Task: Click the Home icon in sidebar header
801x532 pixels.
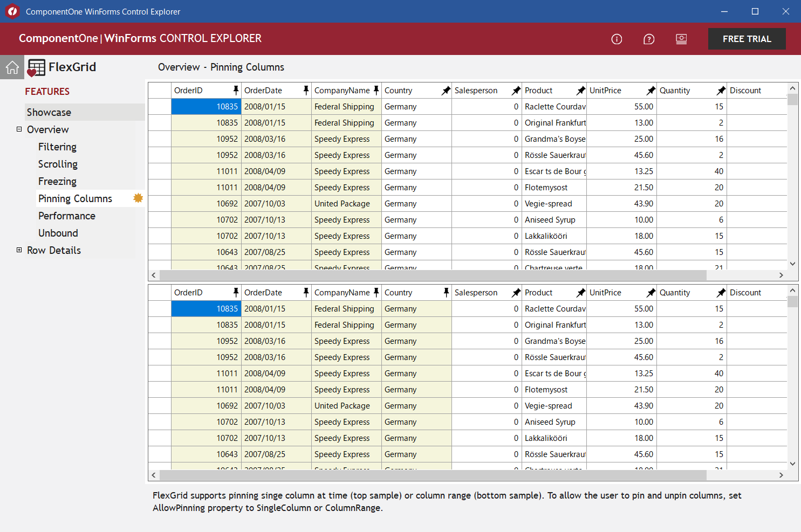Action: [x=12, y=67]
